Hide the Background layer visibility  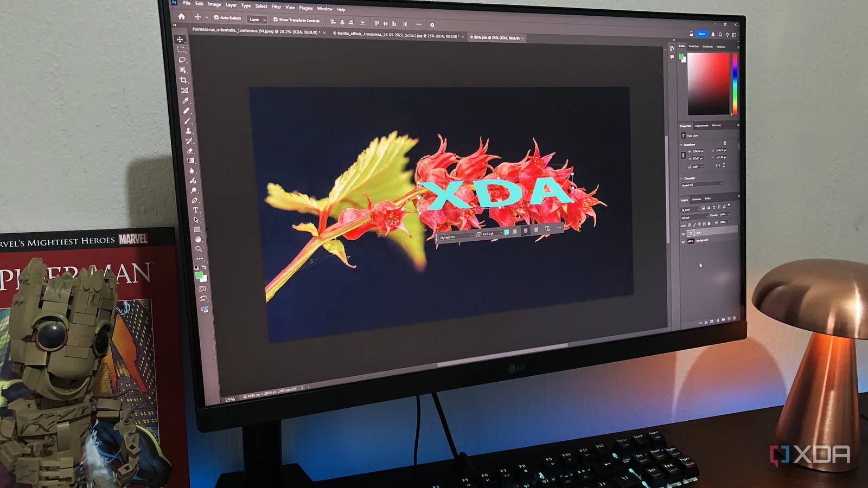(683, 242)
